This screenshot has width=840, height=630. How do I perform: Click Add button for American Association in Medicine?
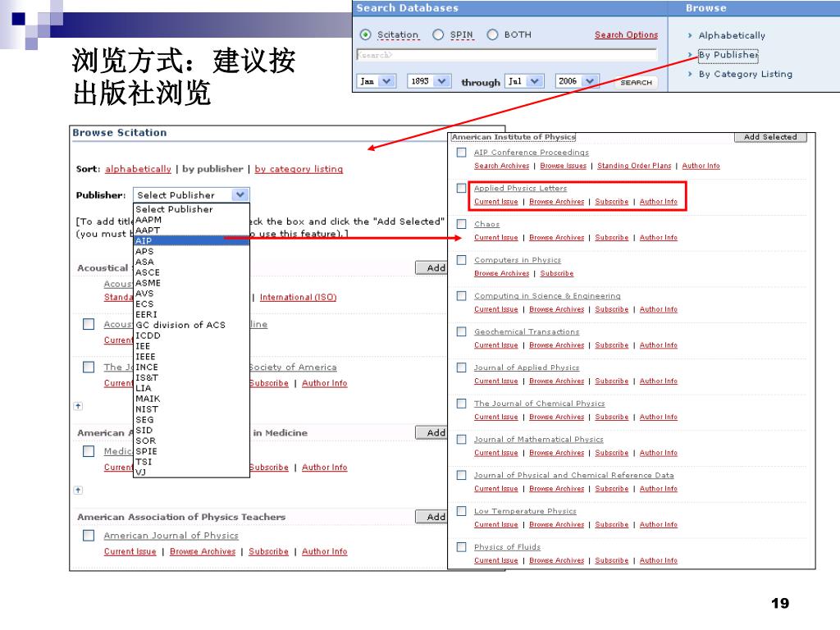coord(431,432)
